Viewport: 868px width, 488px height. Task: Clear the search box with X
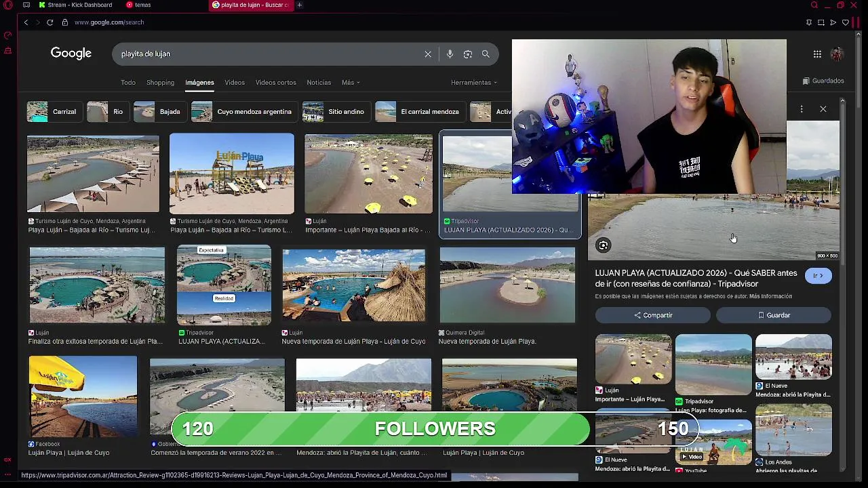[428, 54]
